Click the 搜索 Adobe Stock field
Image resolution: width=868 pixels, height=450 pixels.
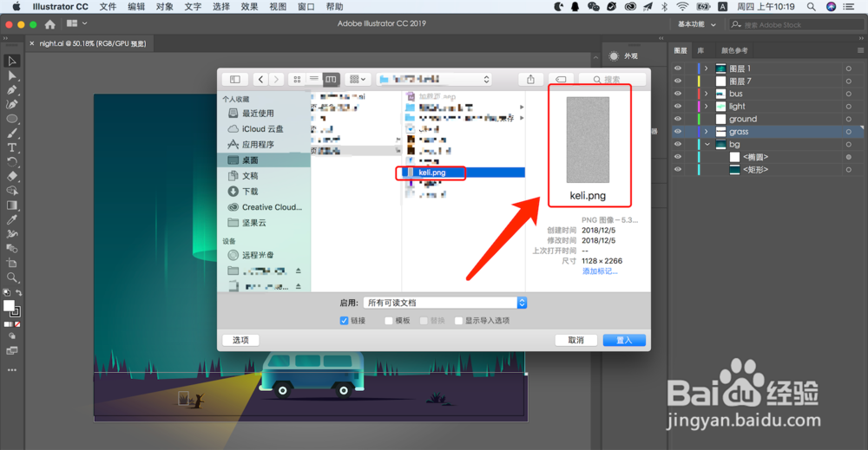(795, 25)
